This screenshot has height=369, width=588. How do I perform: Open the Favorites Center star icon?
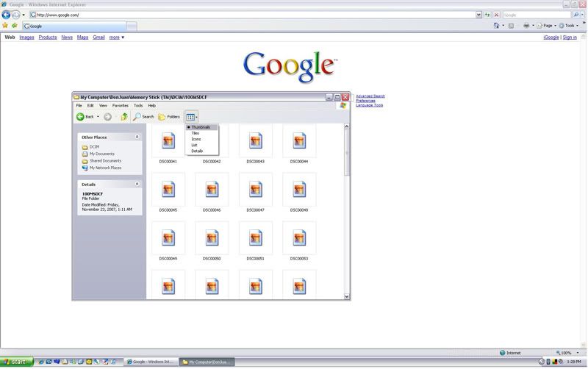coord(5,26)
